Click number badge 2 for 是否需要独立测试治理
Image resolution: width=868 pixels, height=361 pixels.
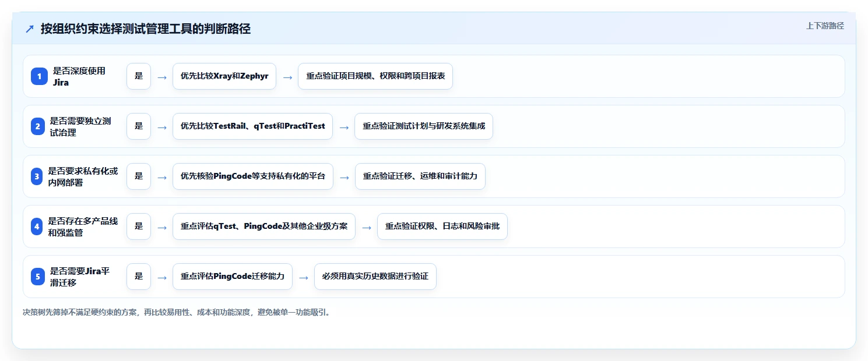coord(38,126)
